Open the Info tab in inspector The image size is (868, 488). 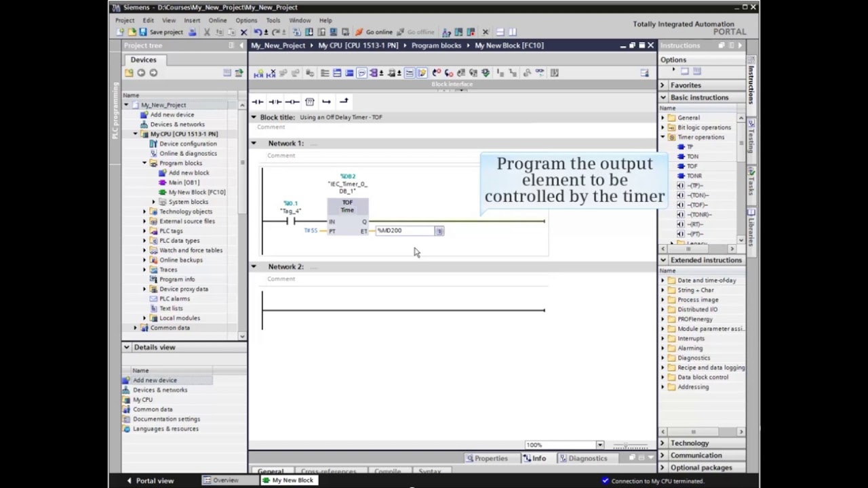pyautogui.click(x=534, y=459)
